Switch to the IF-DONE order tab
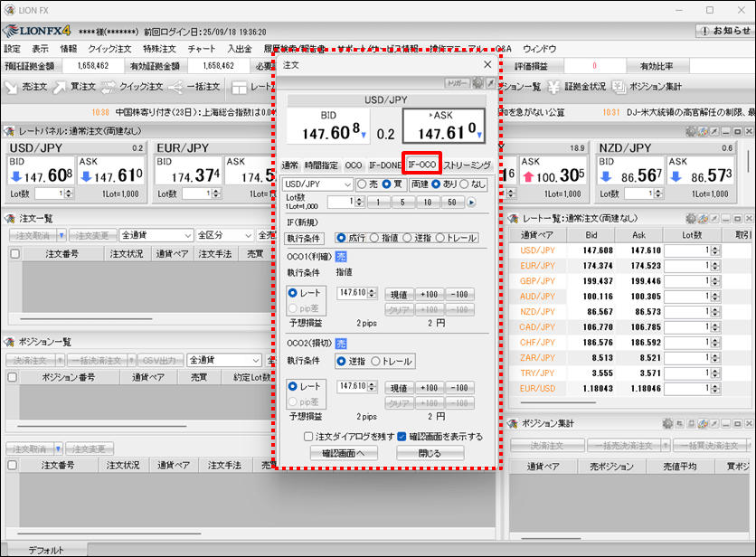The height and width of the screenshot is (557, 756). pos(384,165)
